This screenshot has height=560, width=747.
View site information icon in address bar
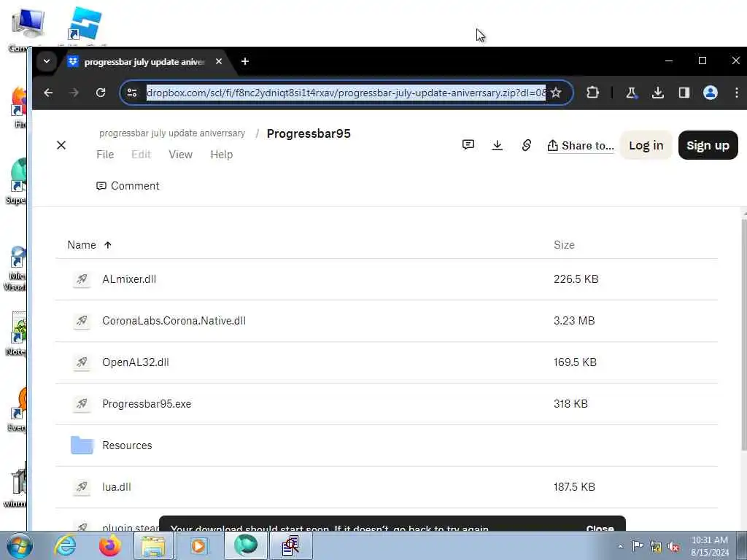pos(133,93)
